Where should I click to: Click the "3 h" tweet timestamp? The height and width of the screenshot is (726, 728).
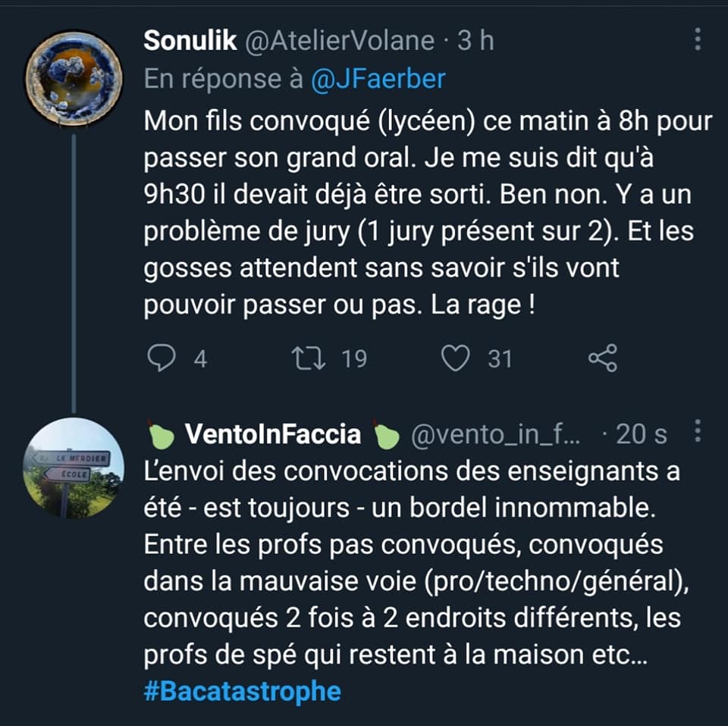pyautogui.click(x=475, y=41)
